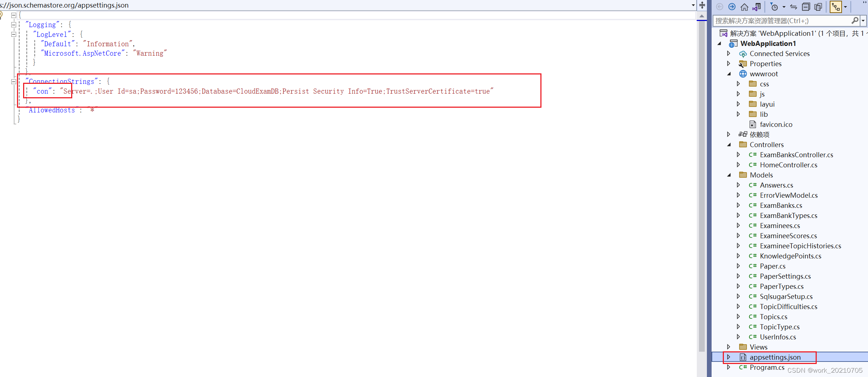The image size is (868, 377).
Task: Collapse the LogLevel code fold
Action: (x=13, y=34)
